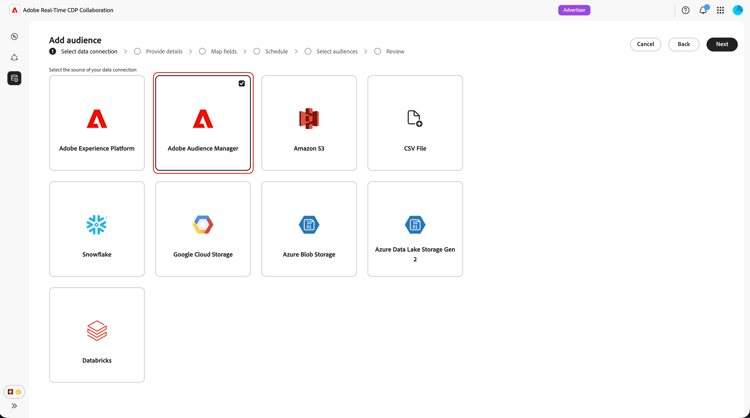This screenshot has width=750, height=418.
Task: Click the Advertiser badge
Action: [x=574, y=10]
